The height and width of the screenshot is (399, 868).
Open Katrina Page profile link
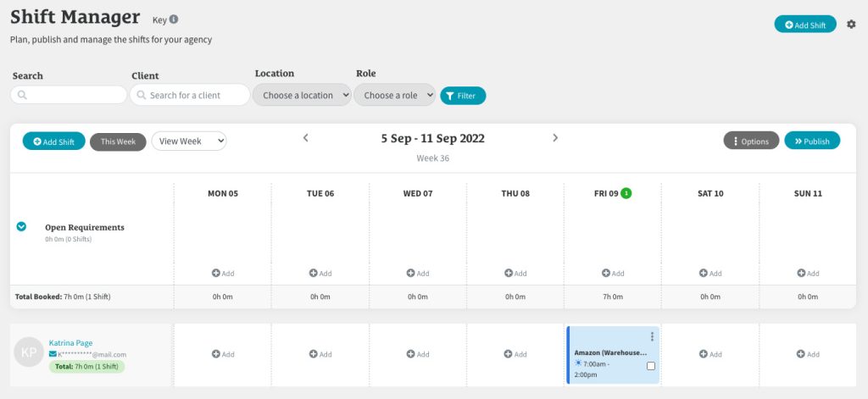point(71,343)
